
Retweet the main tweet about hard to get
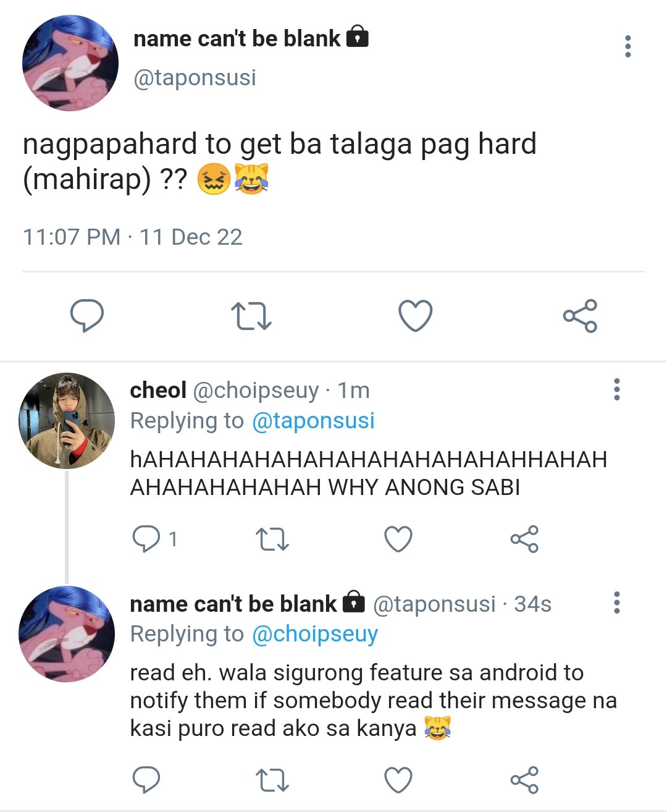pos(251,316)
